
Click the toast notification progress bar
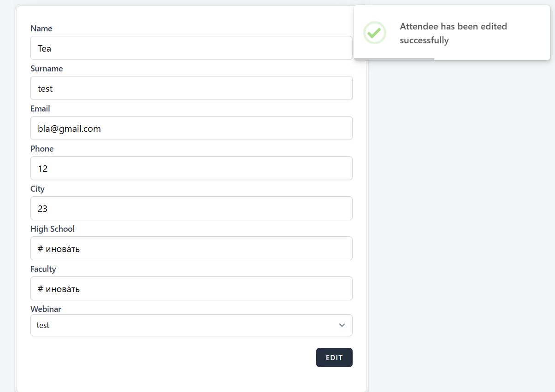[394, 59]
